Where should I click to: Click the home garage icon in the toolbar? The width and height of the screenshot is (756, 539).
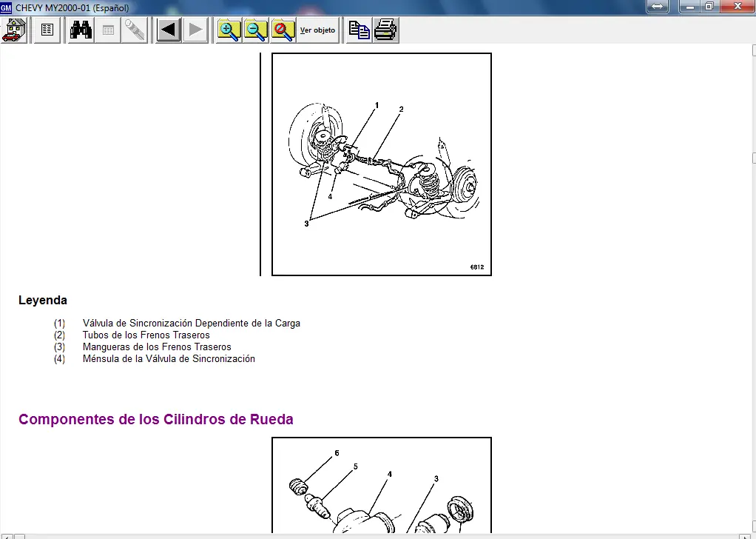[x=15, y=30]
